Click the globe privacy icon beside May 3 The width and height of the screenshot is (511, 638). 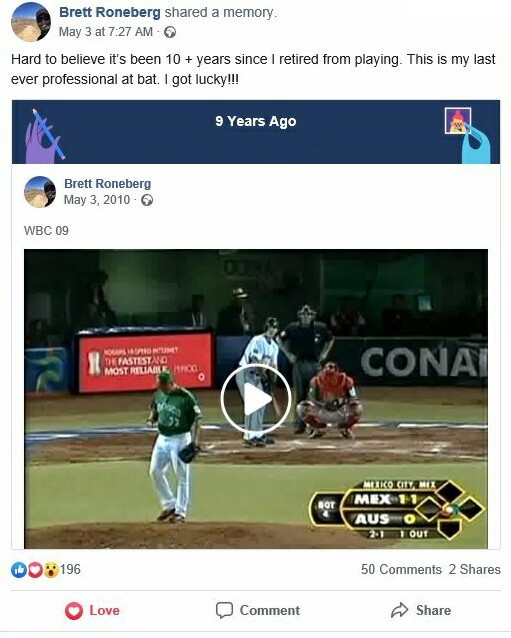pyautogui.click(x=170, y=32)
